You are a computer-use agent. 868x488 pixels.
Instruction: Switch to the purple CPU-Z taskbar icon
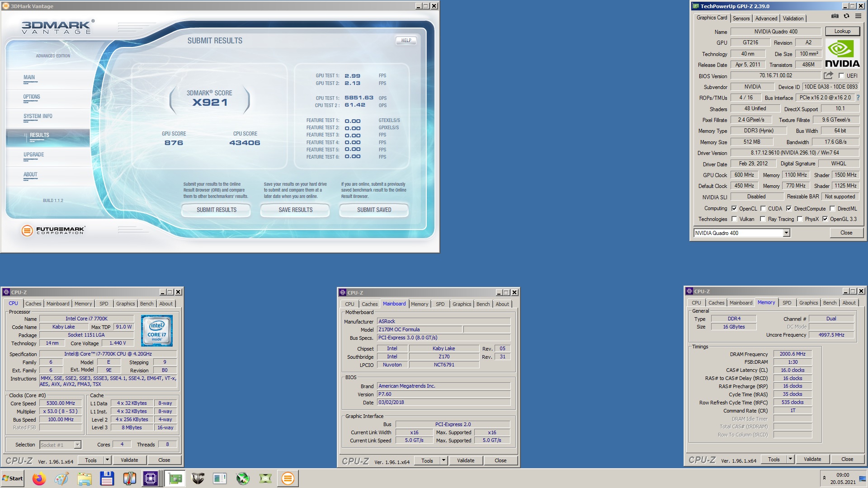151,479
